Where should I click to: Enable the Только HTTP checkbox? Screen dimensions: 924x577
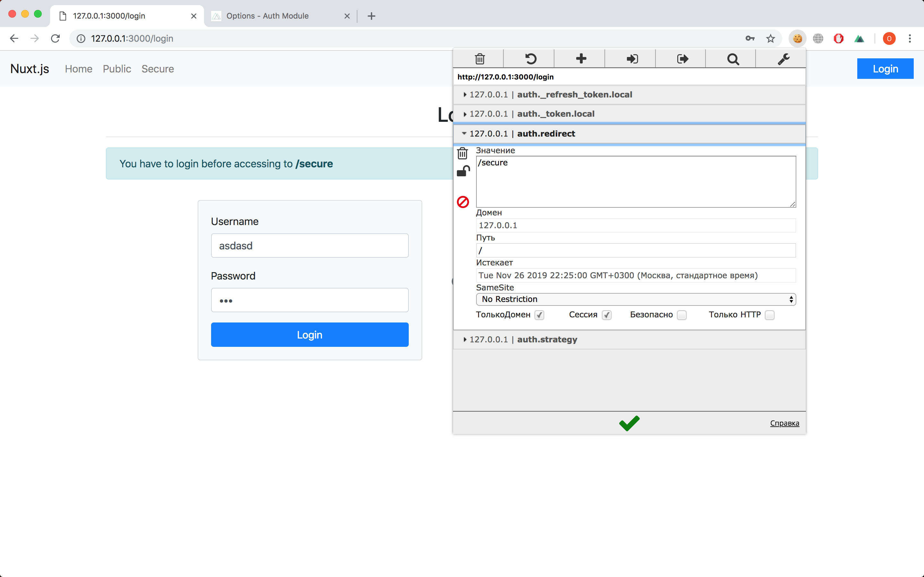(x=770, y=315)
